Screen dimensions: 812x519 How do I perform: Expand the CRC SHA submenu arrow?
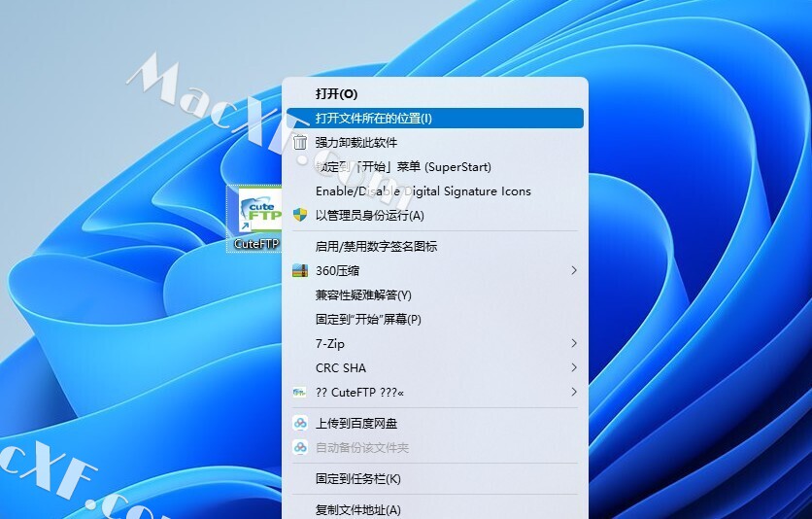(573, 367)
